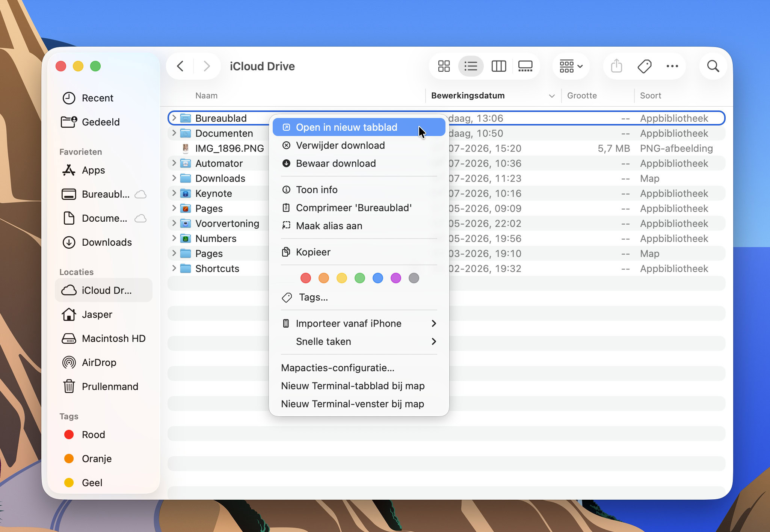
Task: Choose Verwijder download from the context menu
Action: [x=359, y=145]
